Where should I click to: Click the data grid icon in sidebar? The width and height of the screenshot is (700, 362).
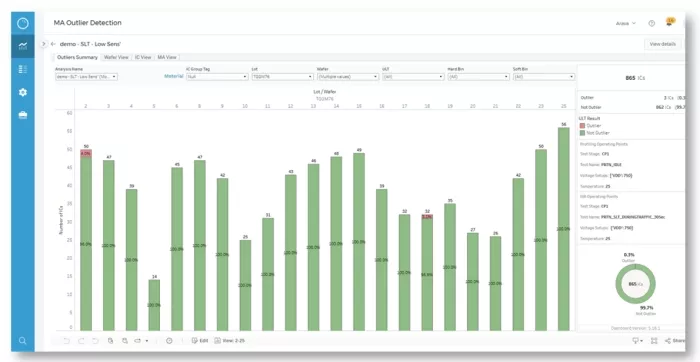(x=23, y=69)
